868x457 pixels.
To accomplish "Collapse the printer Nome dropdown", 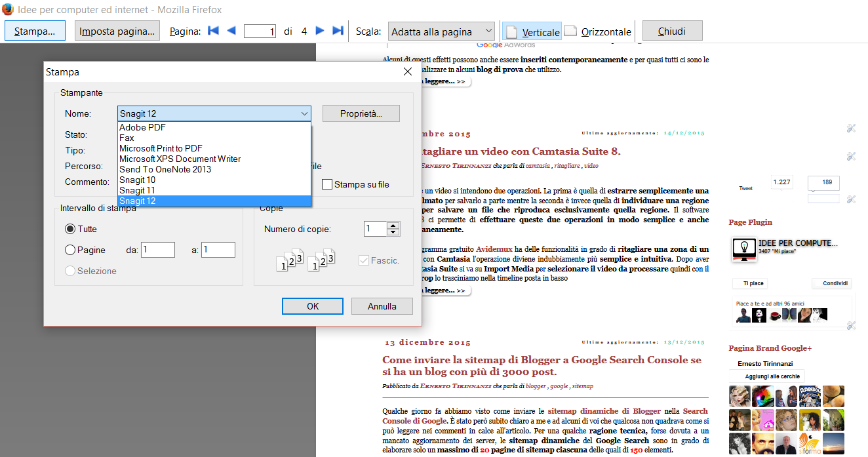I will tap(304, 113).
